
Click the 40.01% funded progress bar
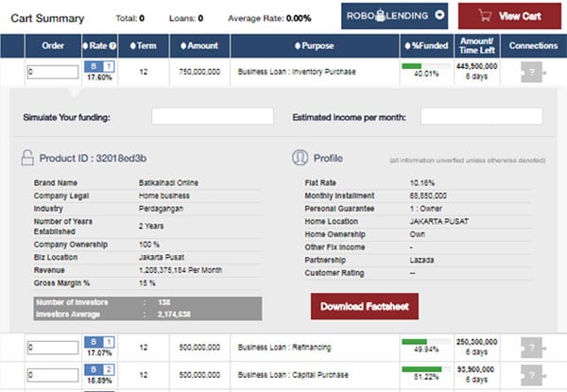point(423,66)
